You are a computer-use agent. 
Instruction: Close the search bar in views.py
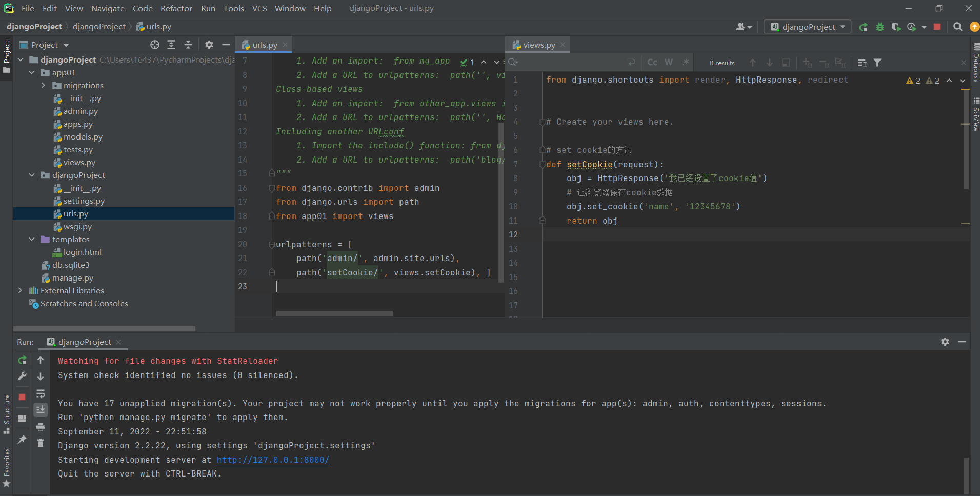tap(964, 63)
